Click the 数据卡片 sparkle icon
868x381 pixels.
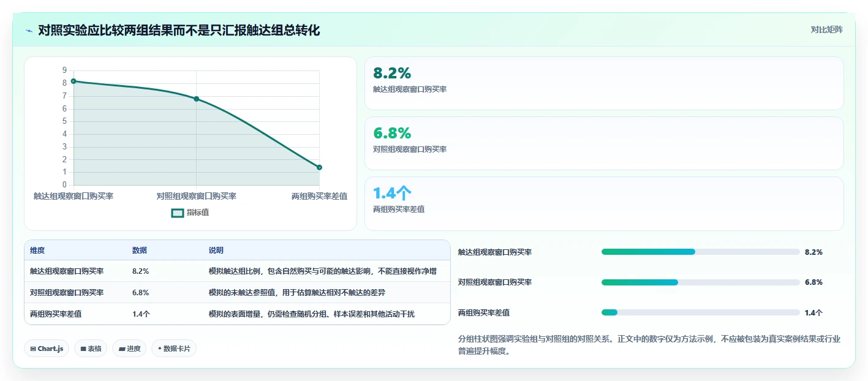coord(159,349)
